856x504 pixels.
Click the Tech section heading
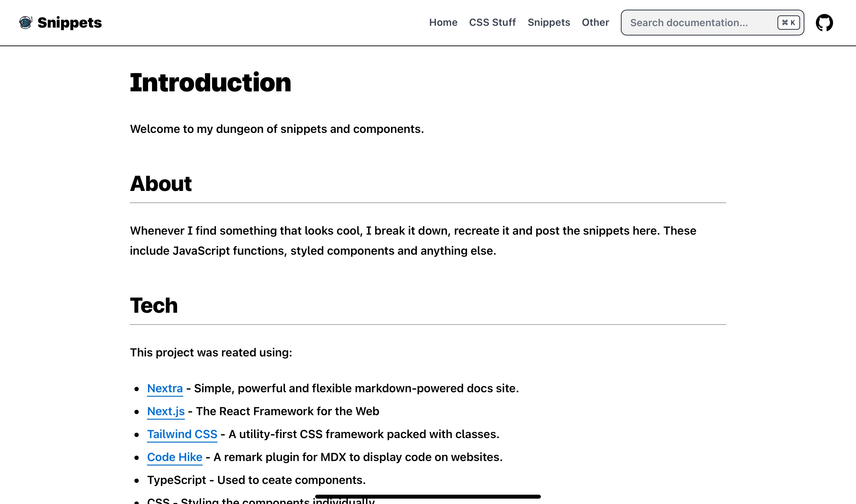154,305
